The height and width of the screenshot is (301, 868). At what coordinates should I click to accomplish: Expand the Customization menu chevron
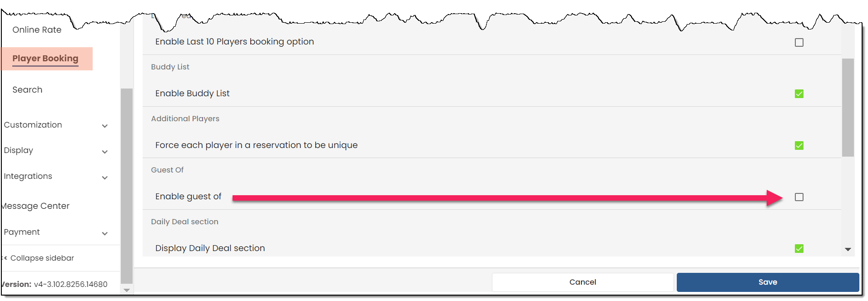104,126
